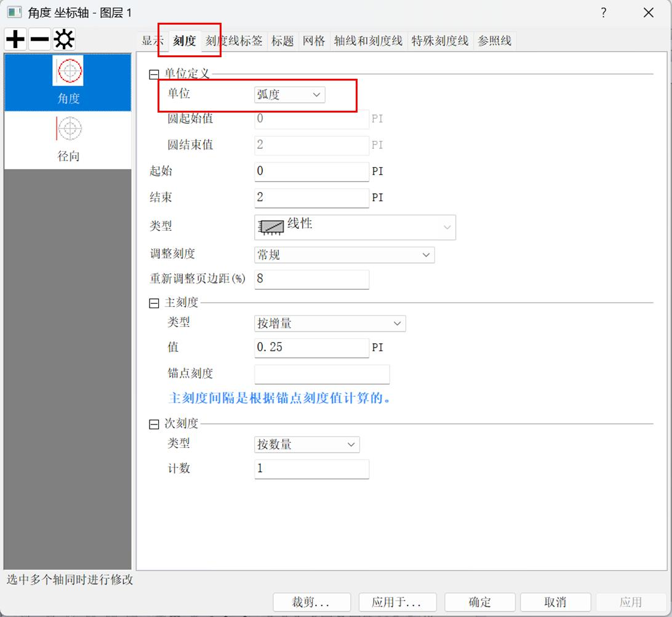Click the plus icon to expand axis list
672x617 pixels.
point(16,39)
